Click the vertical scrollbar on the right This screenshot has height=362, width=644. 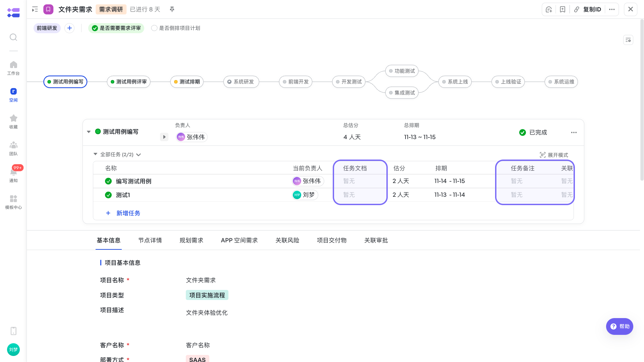[642, 101]
